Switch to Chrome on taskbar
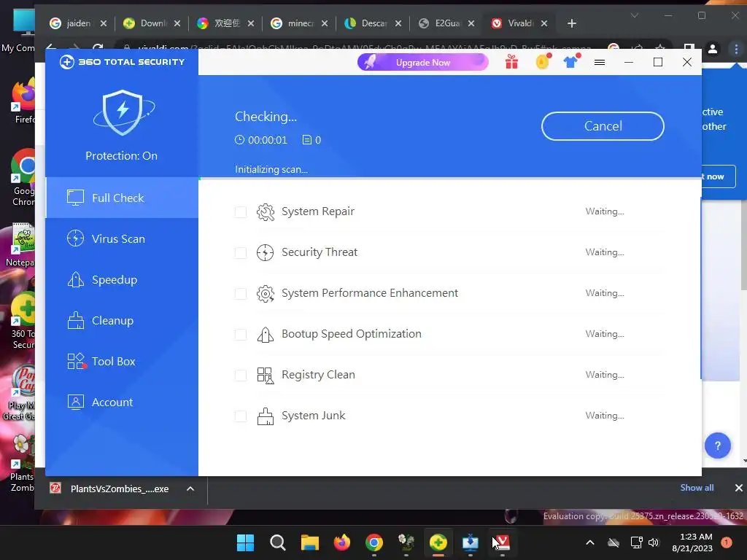This screenshot has height=560, width=747. coord(374,542)
